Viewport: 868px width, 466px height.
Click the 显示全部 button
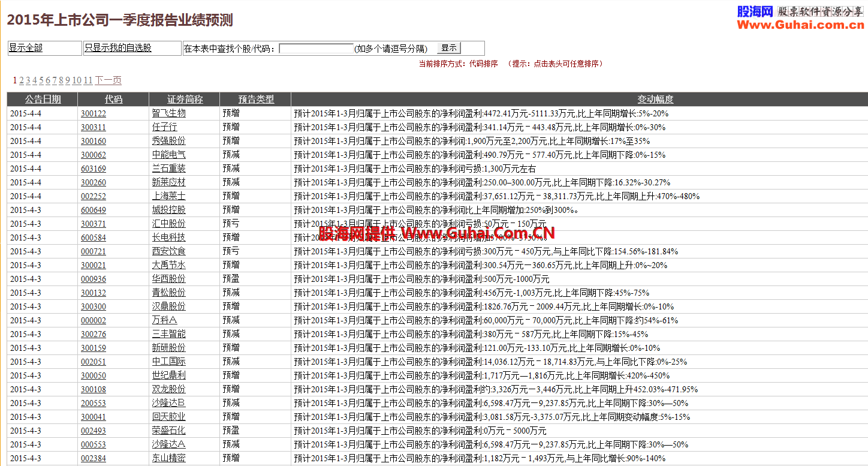click(x=26, y=48)
